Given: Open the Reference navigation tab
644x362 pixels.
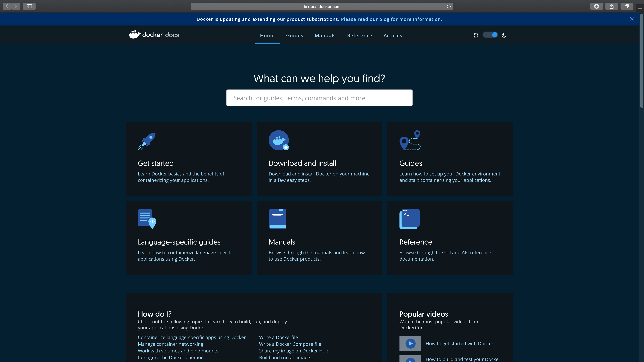Looking at the screenshot, I should pyautogui.click(x=360, y=36).
